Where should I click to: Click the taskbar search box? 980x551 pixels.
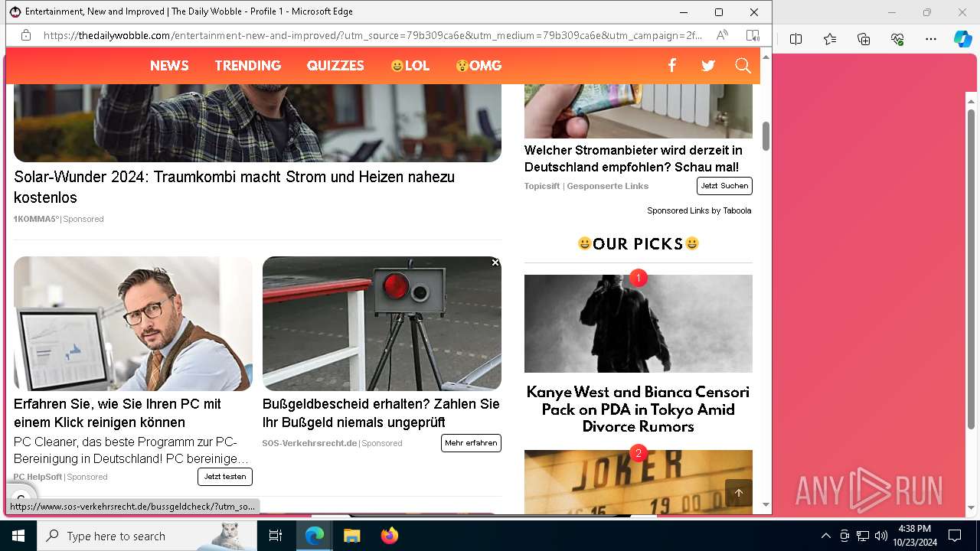[x=147, y=536]
